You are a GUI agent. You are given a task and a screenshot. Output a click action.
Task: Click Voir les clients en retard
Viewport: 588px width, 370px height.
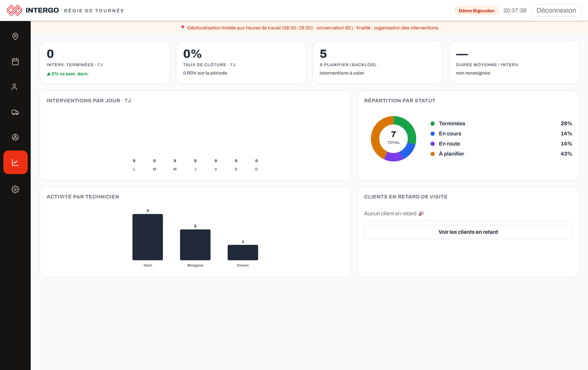(x=468, y=232)
